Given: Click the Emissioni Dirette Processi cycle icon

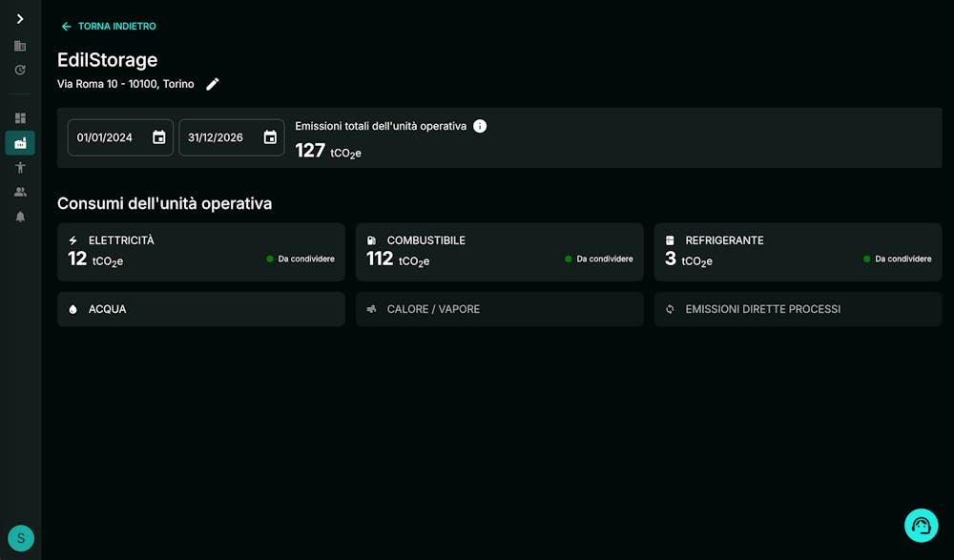Looking at the screenshot, I should point(670,308).
